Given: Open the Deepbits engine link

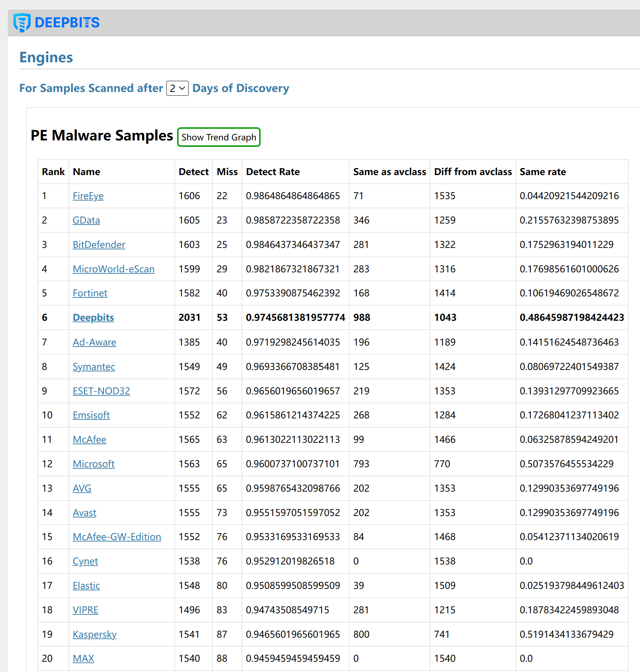Looking at the screenshot, I should coord(93,317).
